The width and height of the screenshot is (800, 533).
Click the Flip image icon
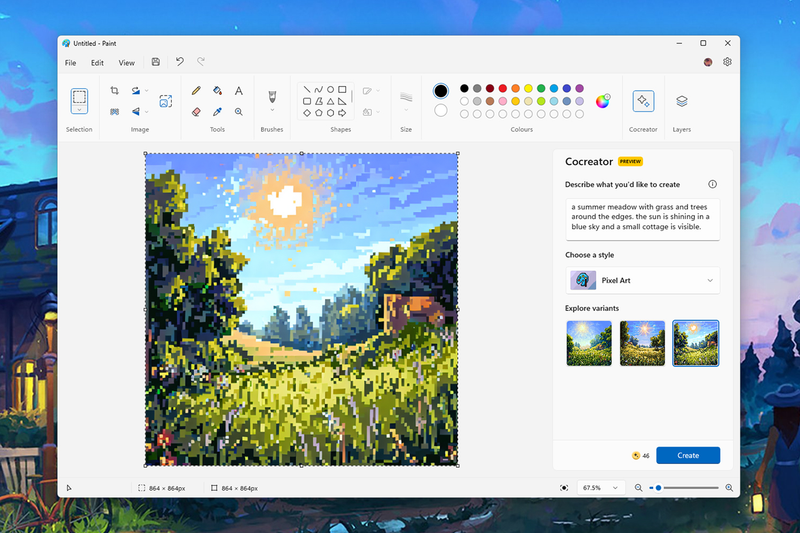[x=135, y=112]
